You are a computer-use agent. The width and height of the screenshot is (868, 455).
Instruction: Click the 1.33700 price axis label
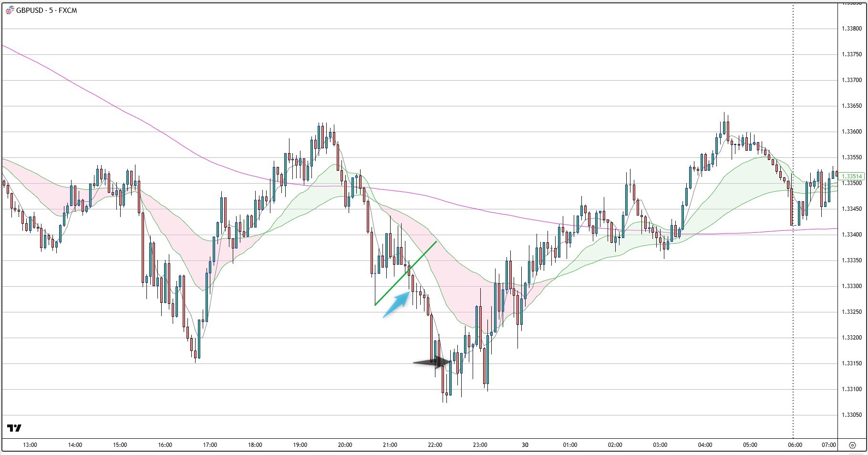click(x=851, y=80)
